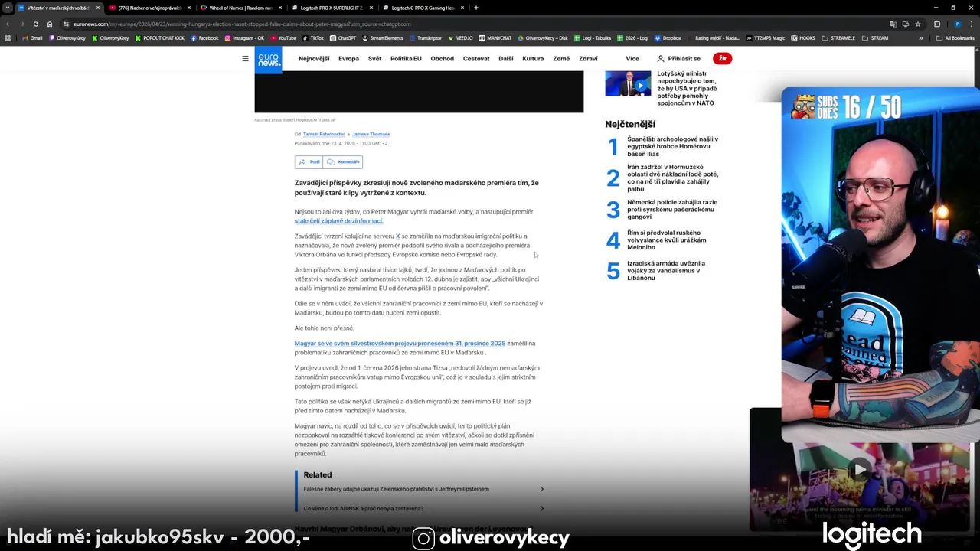Open the Transkriptor bookmark

point(425,37)
